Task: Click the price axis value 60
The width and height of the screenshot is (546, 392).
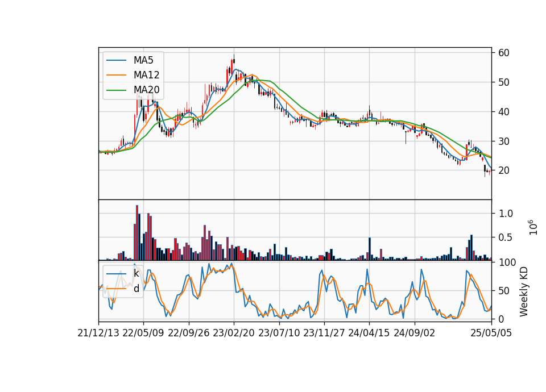Action: 504,53
